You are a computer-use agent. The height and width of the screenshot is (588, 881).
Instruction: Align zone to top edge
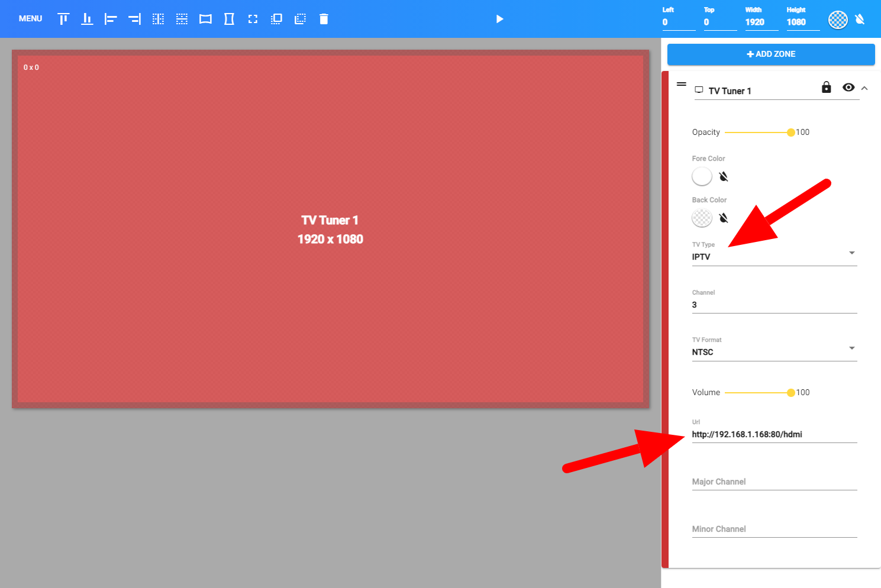pos(63,19)
